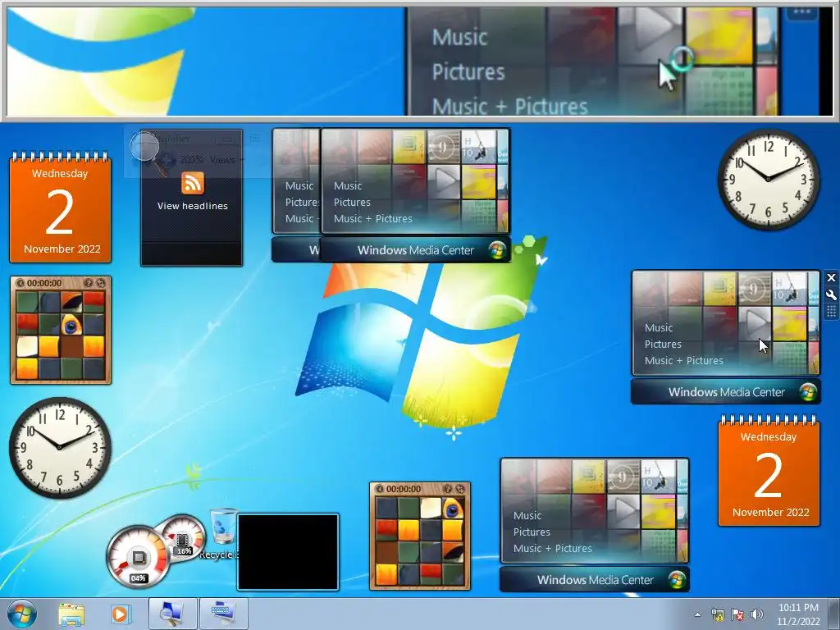Select Pictures in the gadget with wrench control

point(663,345)
